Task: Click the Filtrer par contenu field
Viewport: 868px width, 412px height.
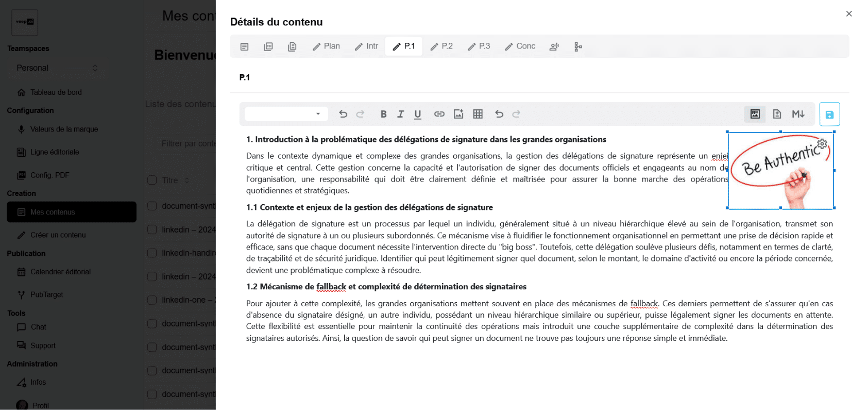Action: (185, 144)
